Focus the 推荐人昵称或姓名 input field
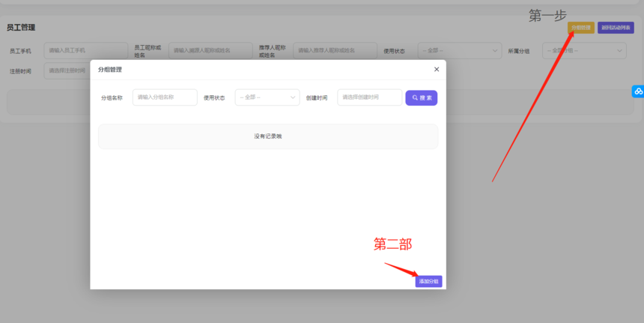This screenshot has width=644, height=323. (335, 50)
